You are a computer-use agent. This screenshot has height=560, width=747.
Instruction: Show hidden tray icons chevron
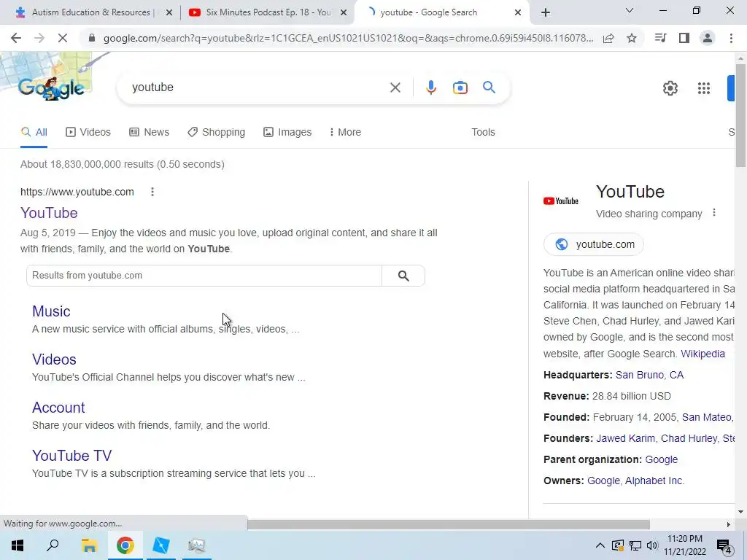pos(600,545)
